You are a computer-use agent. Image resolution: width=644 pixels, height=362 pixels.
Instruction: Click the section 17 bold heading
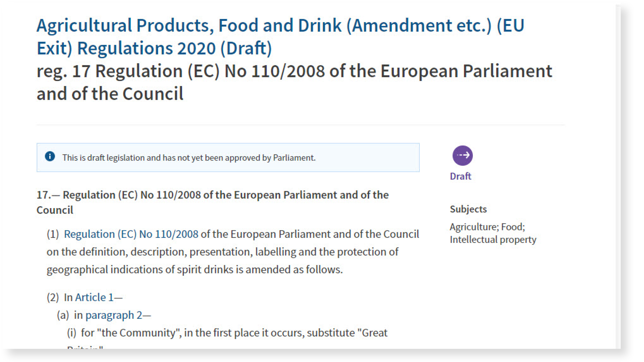tap(213, 202)
